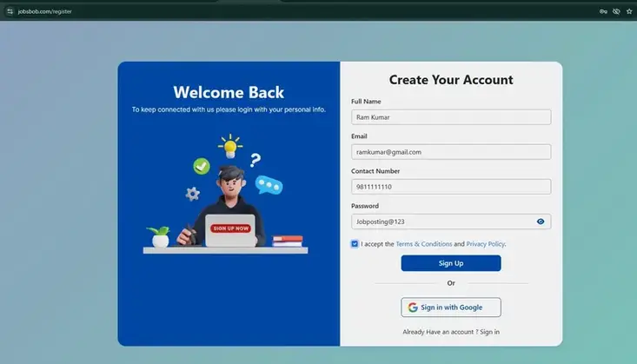The image size is (637, 364).
Task: Click the Sign Up button
Action: 451,263
